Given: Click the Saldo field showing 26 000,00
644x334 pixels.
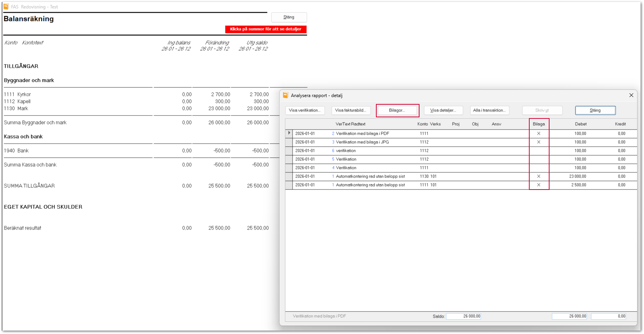Looking at the screenshot, I should (x=463, y=316).
